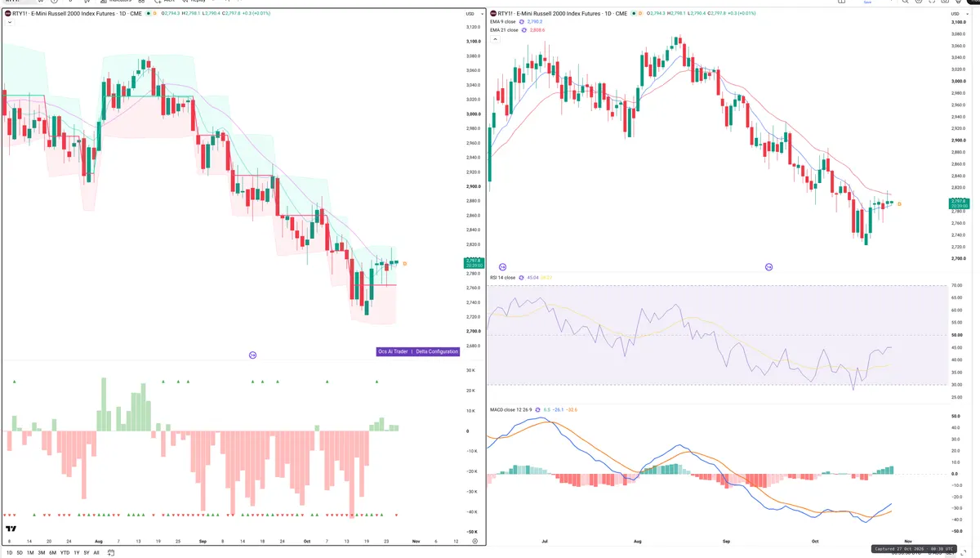Click 30 K on delta volume axis
The image size is (980, 558).
pos(471,371)
